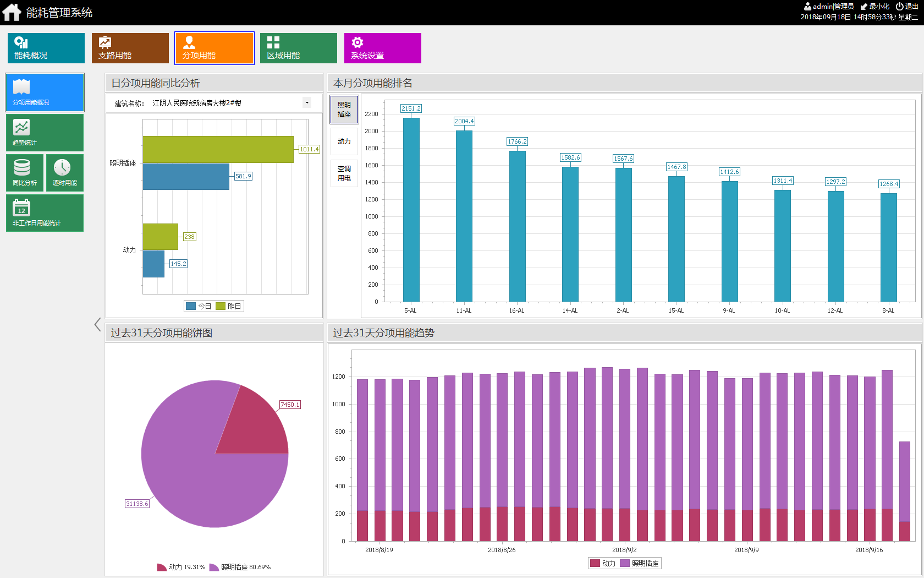Click 最小化 to minimize the application
Image resolution: width=924 pixels, height=578 pixels.
point(875,7)
